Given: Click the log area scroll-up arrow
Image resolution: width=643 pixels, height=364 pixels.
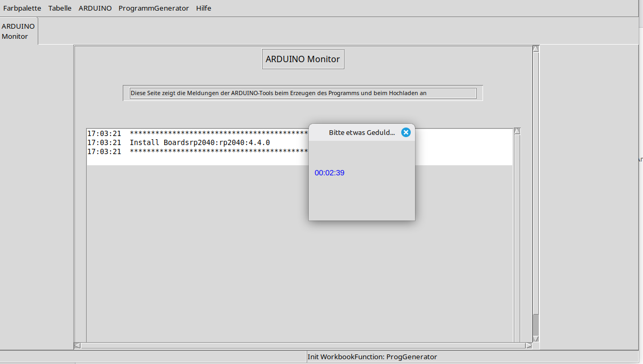Looking at the screenshot, I should click(517, 131).
